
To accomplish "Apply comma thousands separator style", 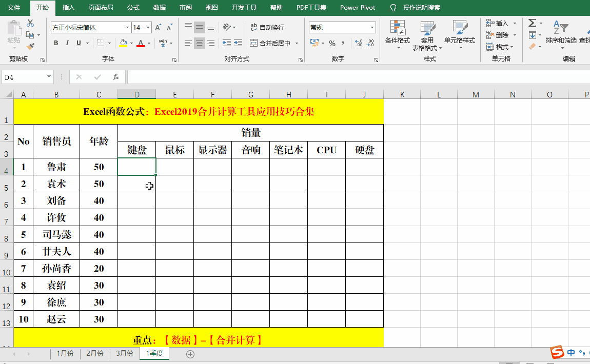I will tap(343, 43).
